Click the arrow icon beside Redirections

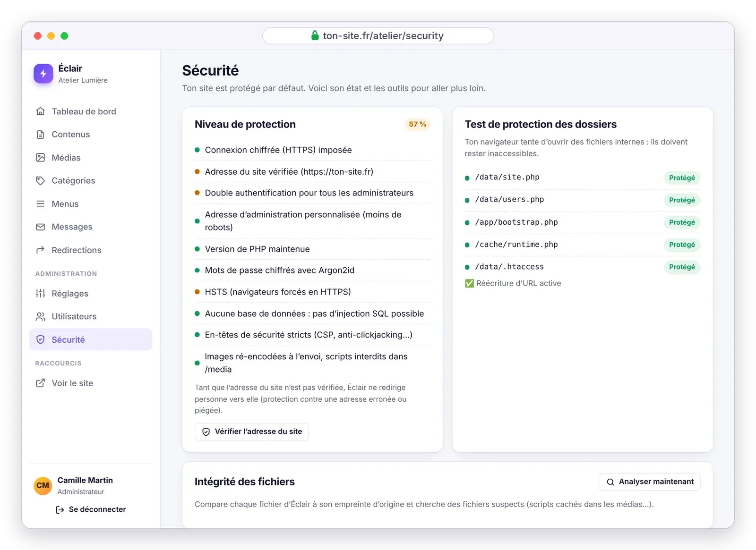(x=41, y=250)
